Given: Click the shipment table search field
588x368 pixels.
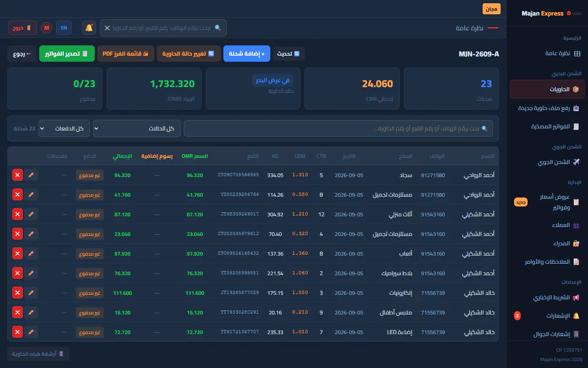Looking at the screenshot, I should pos(338,128).
